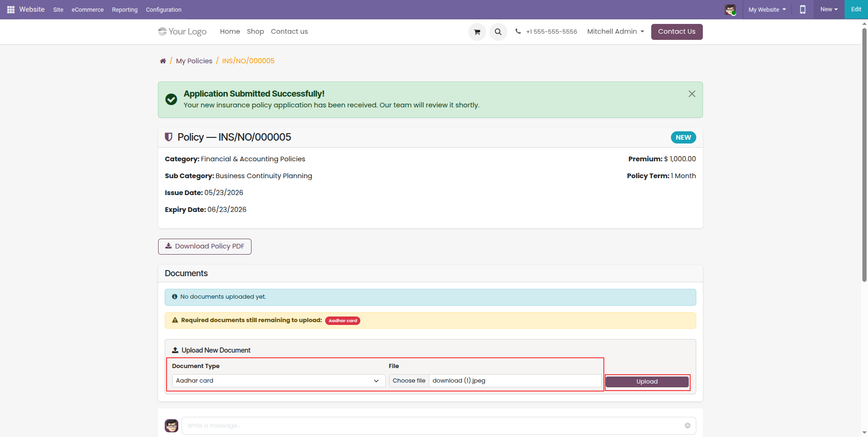Viewport: 868px width, 437px height.
Task: Click the user avatar beside message box
Action: [x=172, y=426]
